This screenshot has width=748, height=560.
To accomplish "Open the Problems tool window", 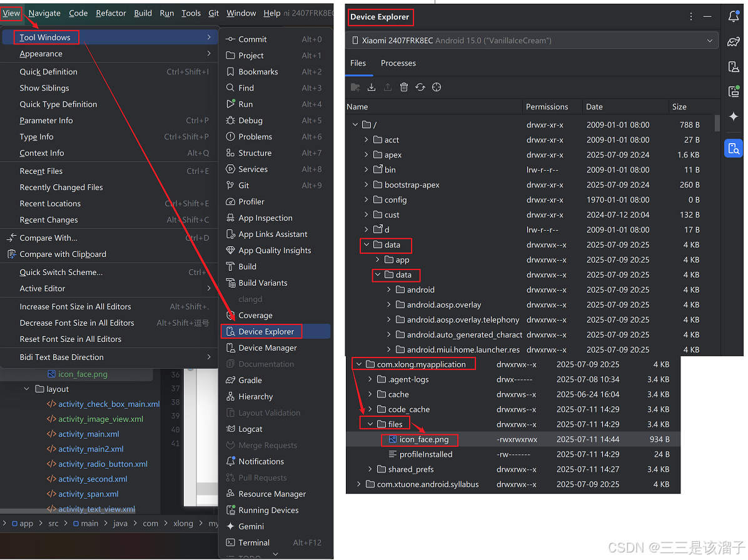I will (x=275, y=136).
